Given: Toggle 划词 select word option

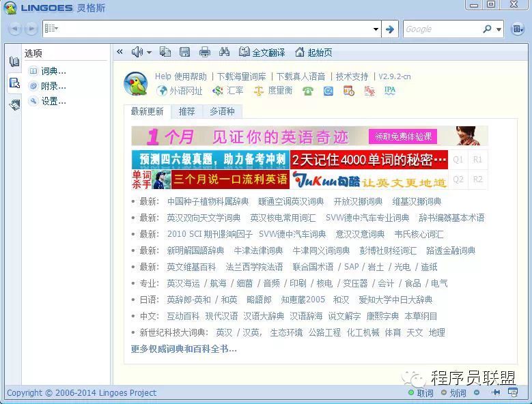Looking at the screenshot, I should (x=453, y=393).
